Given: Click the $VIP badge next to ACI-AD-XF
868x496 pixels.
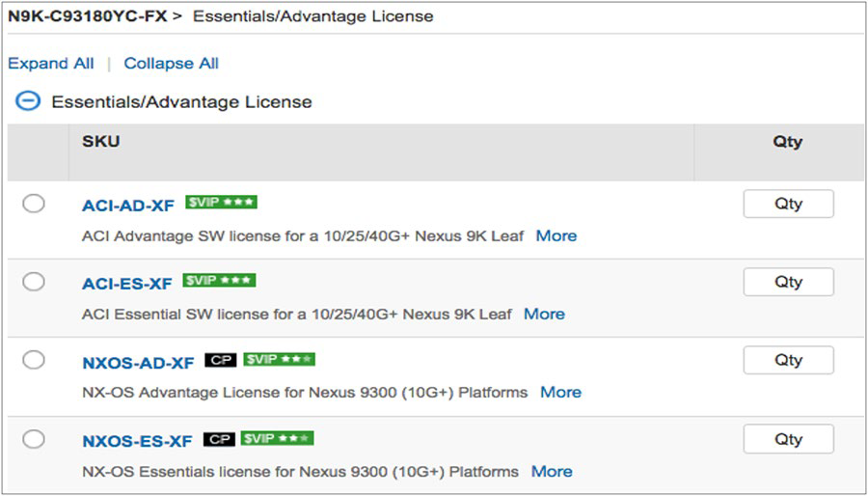Looking at the screenshot, I should point(221,203).
